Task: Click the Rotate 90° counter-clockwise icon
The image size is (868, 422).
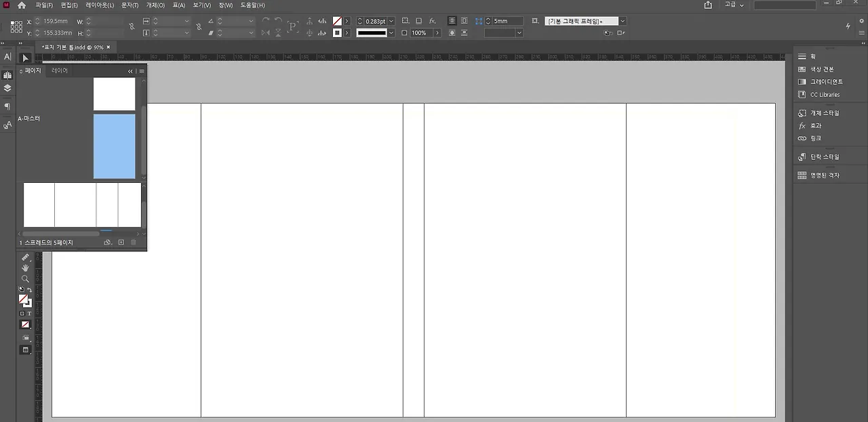Action: (x=278, y=21)
